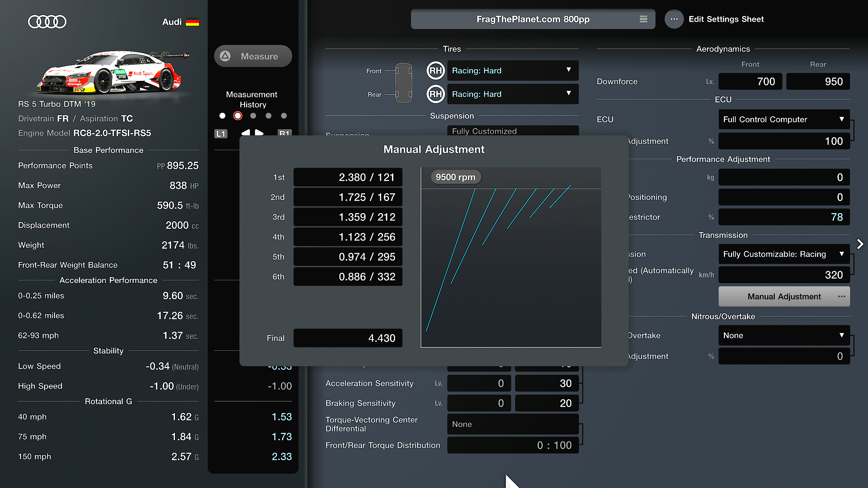
Task: Click the R1 shoulder button indicator
Action: coord(284,133)
